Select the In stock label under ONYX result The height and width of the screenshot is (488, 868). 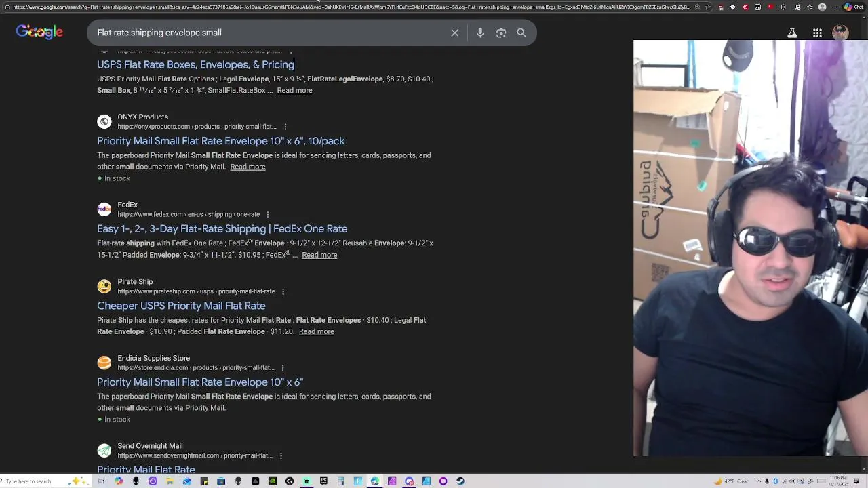click(117, 178)
